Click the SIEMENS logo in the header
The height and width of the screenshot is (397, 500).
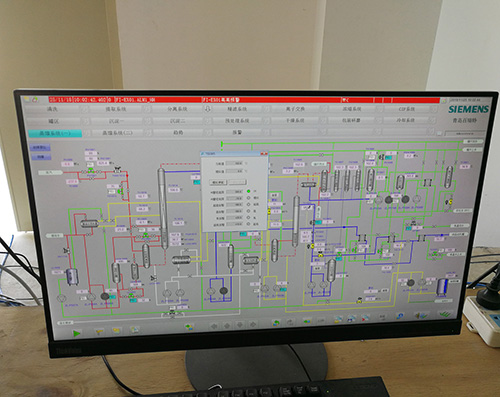(x=468, y=109)
